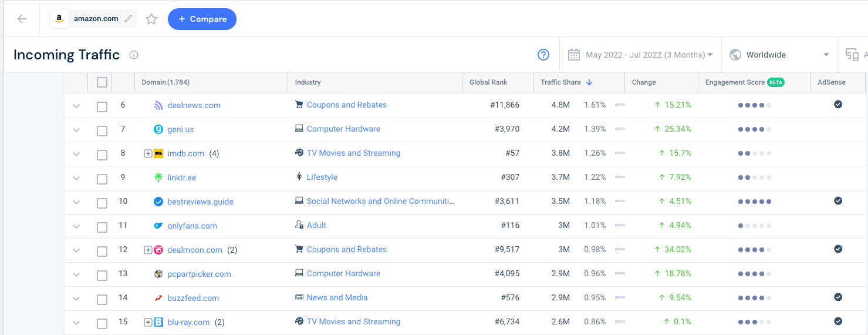Open the Incoming Traffic info icon
868x335 pixels.
[x=134, y=55]
